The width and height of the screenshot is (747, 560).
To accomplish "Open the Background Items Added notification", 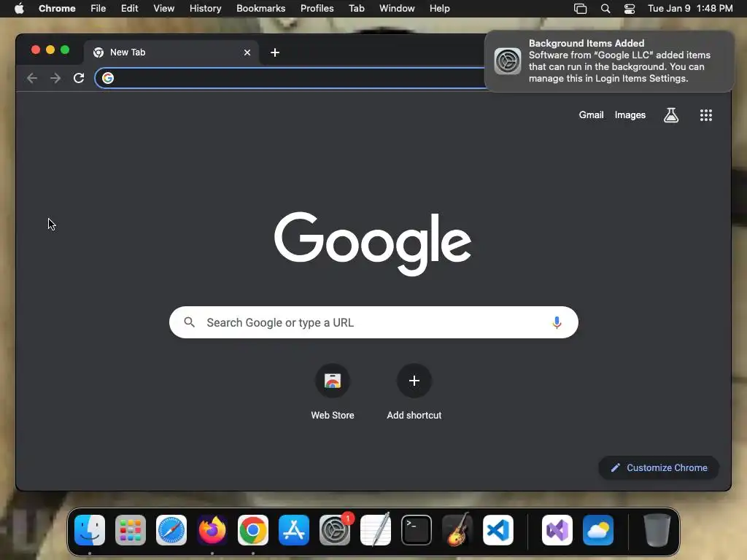I will [x=609, y=61].
